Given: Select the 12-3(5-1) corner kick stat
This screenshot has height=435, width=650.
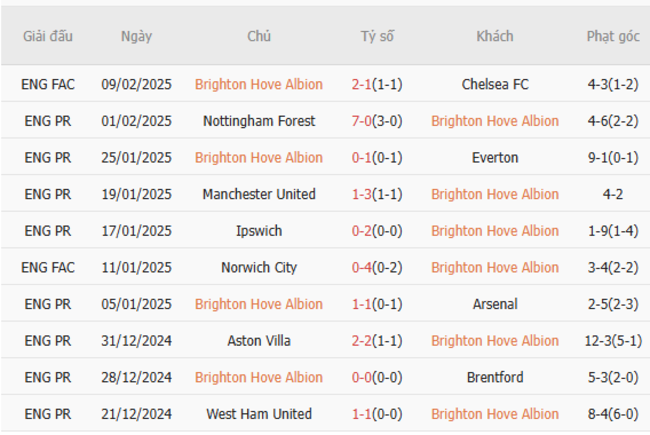Looking at the screenshot, I should coord(613,341).
